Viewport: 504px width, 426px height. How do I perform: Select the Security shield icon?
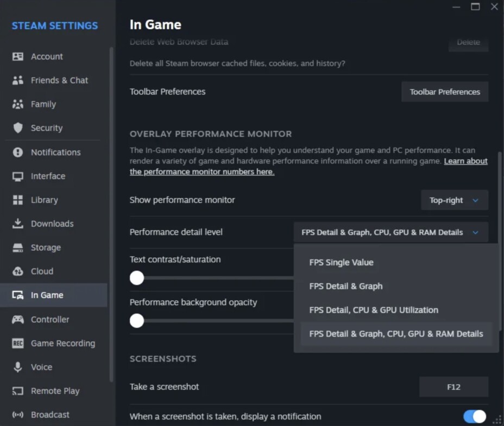[x=18, y=128]
